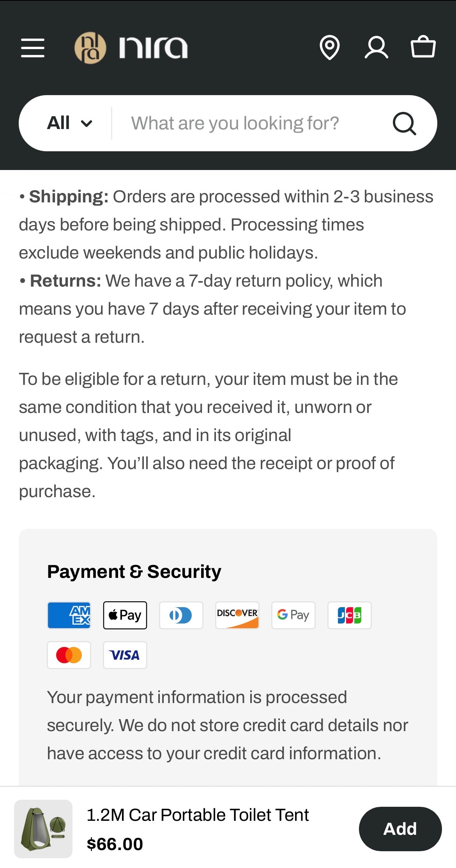Click the location pin icon
Screen dimensions: 456x868
329,48
